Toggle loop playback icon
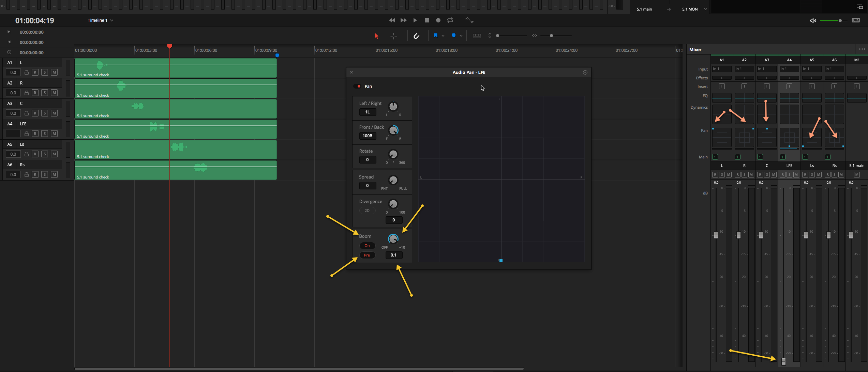This screenshot has width=868, height=372. pos(450,20)
